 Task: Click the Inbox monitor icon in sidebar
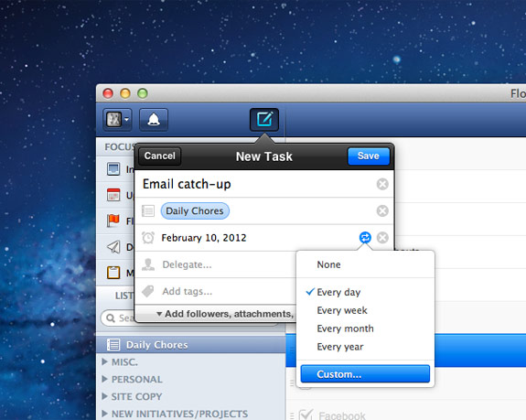click(x=113, y=168)
